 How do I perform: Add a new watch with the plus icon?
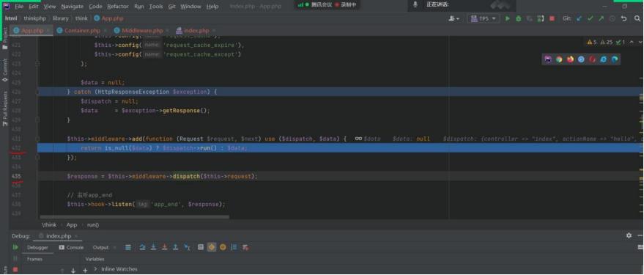point(85,270)
